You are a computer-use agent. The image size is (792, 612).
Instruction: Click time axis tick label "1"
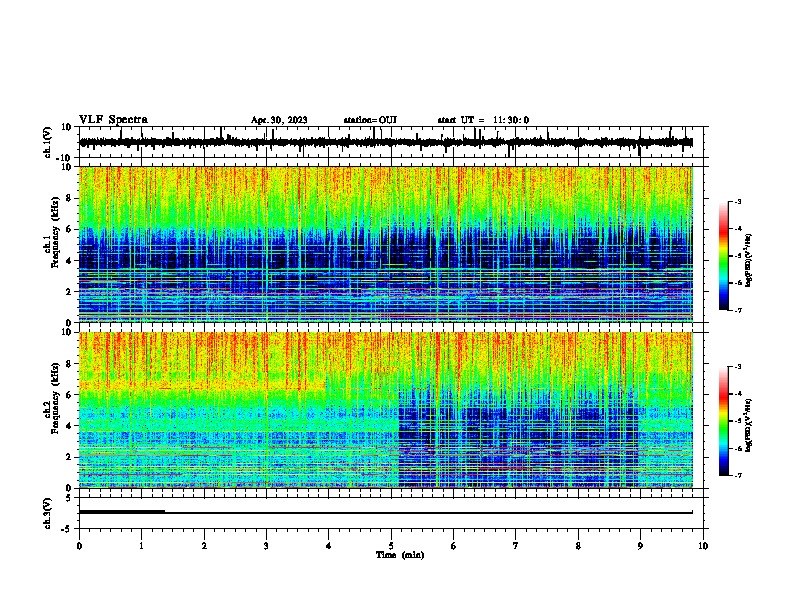pos(141,546)
